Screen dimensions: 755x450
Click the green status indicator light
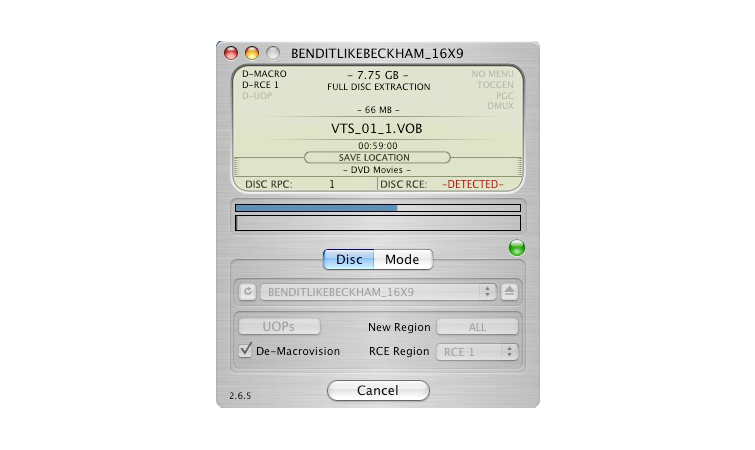pos(517,248)
